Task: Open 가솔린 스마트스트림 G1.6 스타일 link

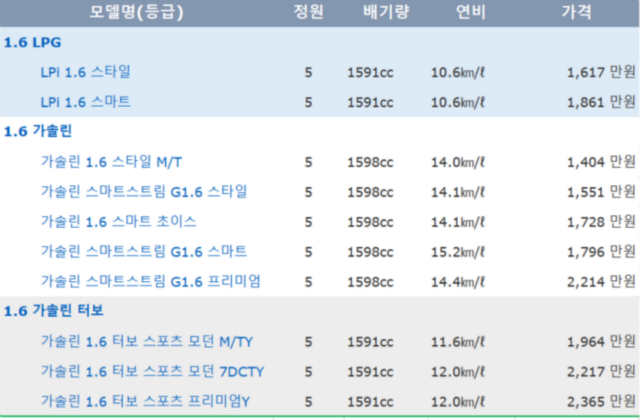Action: coord(144,192)
